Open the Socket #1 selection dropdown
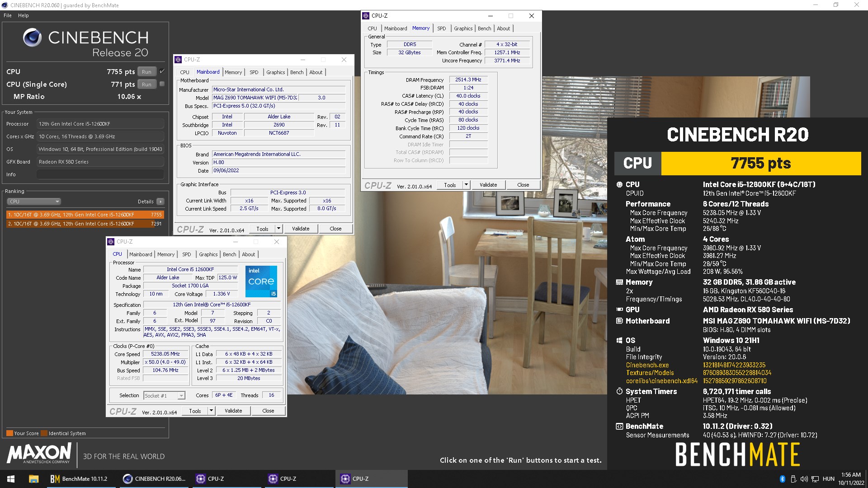Image resolution: width=868 pixels, height=488 pixels. pos(164,395)
